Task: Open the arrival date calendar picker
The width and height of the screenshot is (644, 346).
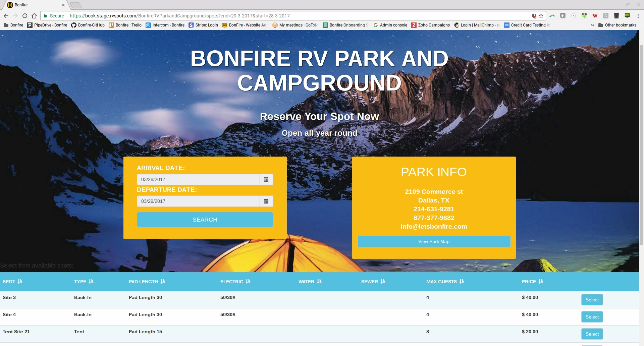Action: pos(266,179)
